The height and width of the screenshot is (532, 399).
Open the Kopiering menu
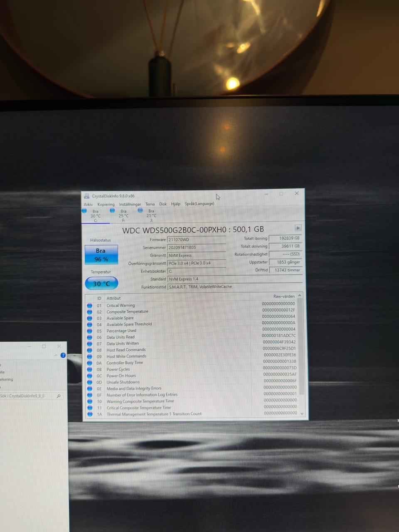tap(106, 204)
